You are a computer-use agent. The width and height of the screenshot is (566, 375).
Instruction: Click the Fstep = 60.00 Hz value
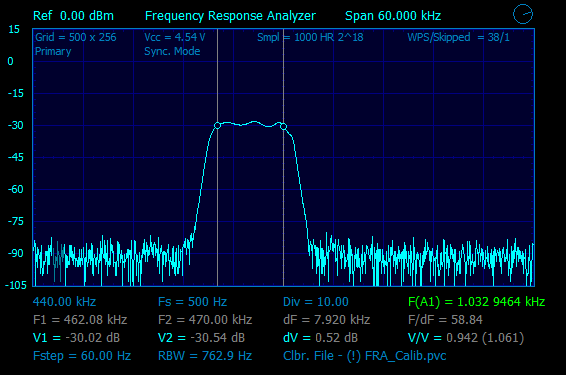[82, 356]
